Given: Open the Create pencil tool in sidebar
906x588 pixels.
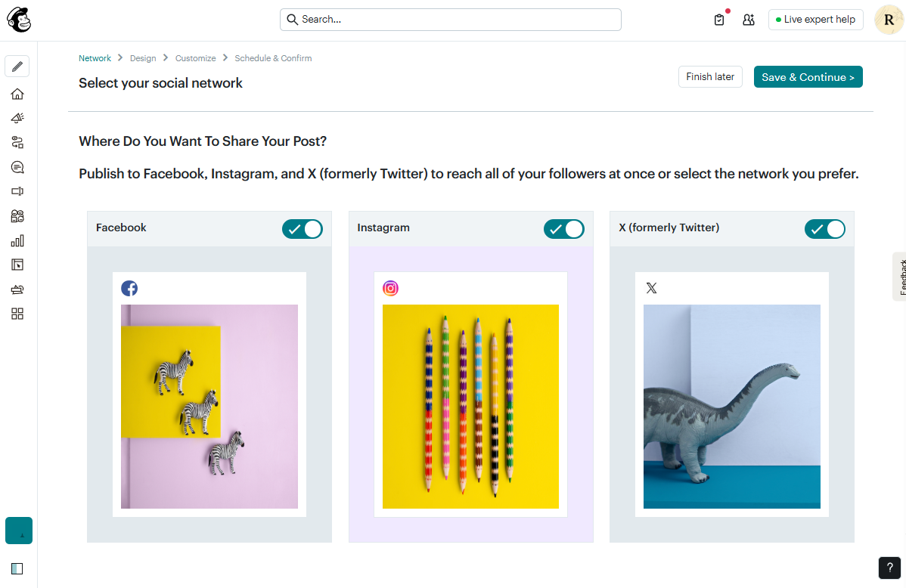Looking at the screenshot, I should [17, 66].
